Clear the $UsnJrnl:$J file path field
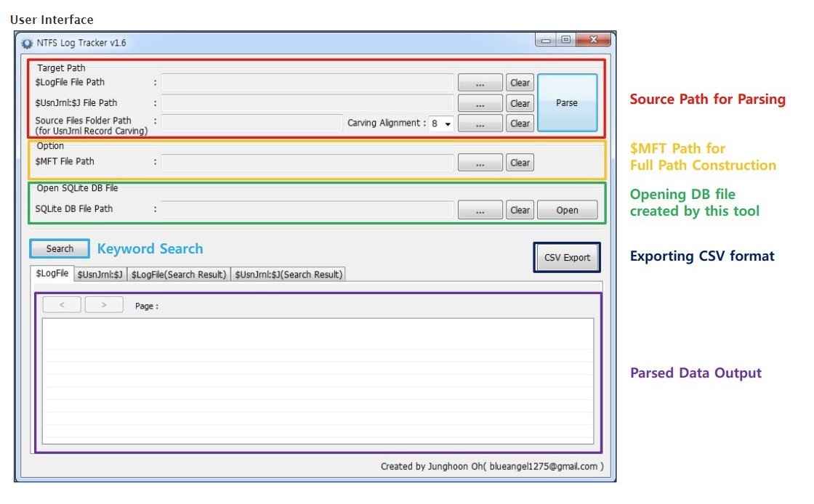 520,103
